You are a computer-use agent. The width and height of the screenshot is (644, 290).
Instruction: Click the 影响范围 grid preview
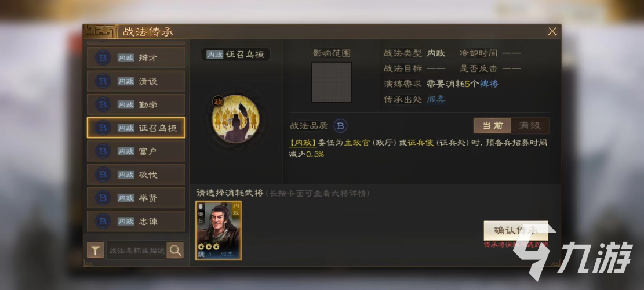coord(332,82)
